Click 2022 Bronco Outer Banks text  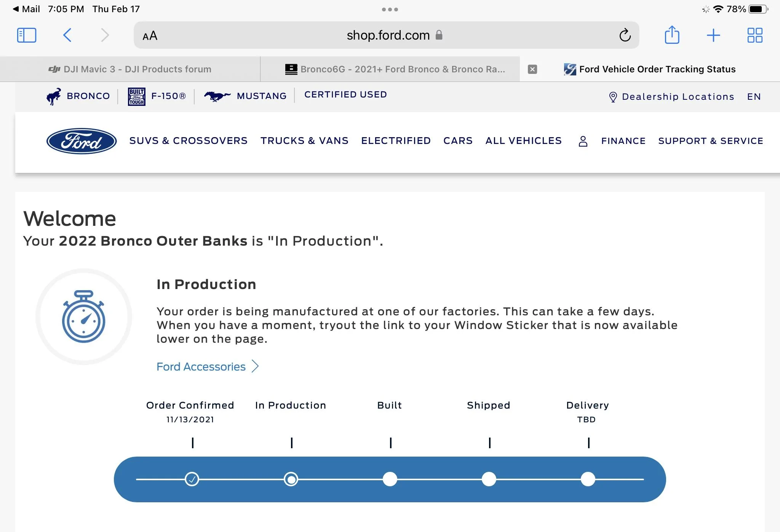click(153, 241)
